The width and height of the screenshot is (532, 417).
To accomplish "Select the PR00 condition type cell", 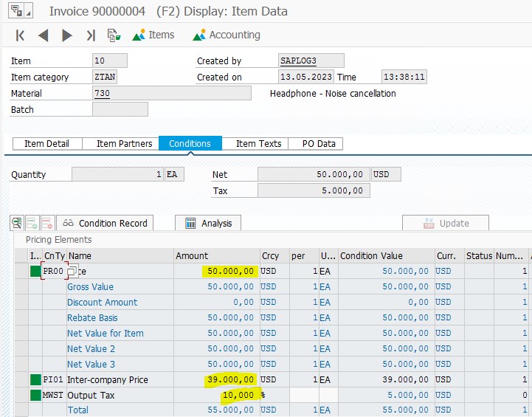I will click(x=53, y=271).
